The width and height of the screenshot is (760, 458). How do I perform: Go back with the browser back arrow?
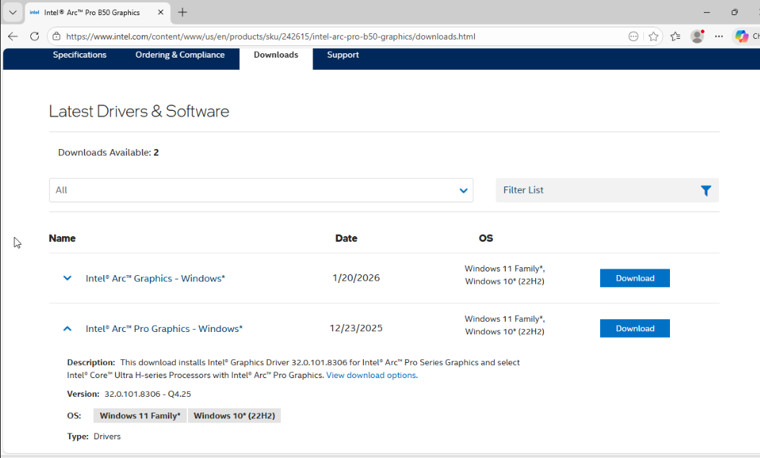click(13, 36)
